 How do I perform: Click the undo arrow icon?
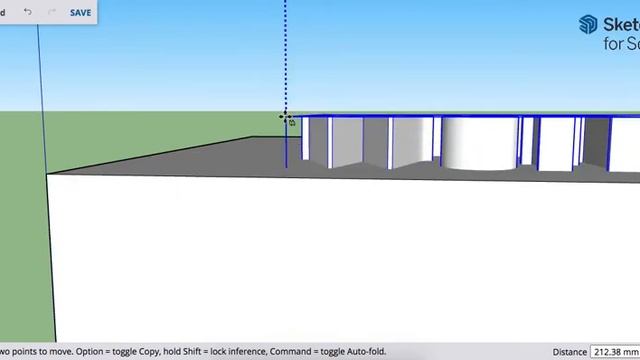[x=28, y=12]
